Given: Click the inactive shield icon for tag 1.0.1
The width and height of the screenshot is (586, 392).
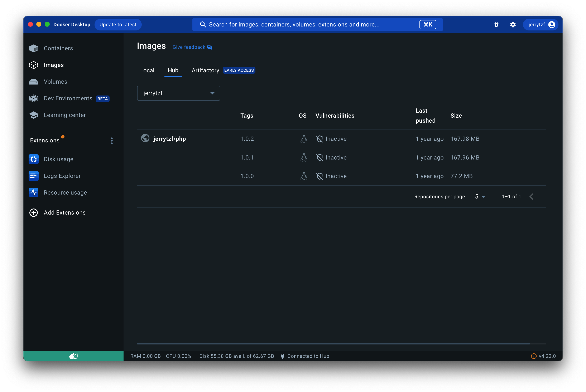Looking at the screenshot, I should pos(320,157).
